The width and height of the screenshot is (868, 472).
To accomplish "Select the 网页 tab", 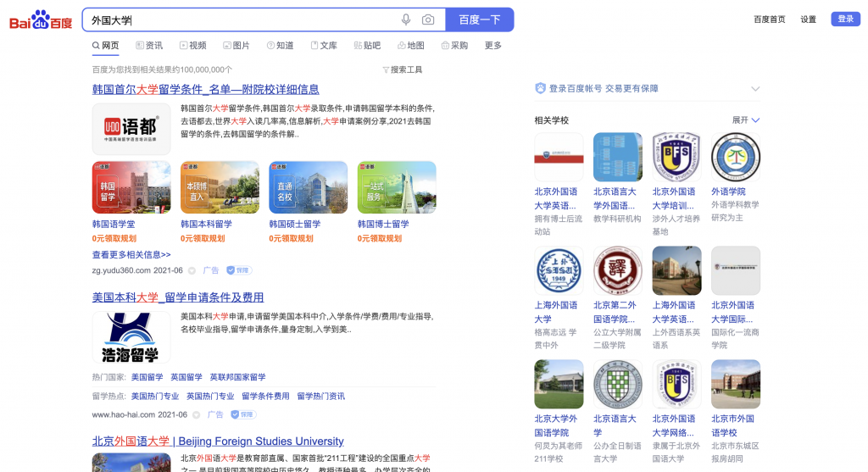I will tap(105, 46).
